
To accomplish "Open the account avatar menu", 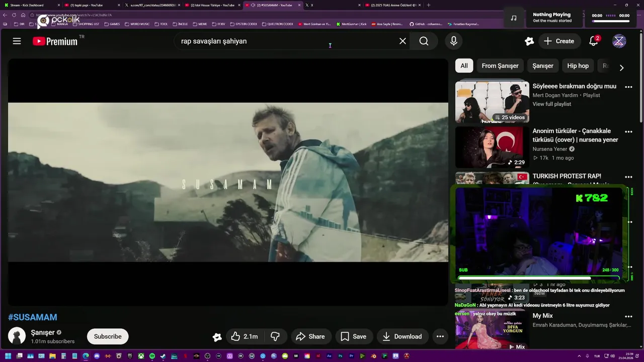I will point(619,41).
